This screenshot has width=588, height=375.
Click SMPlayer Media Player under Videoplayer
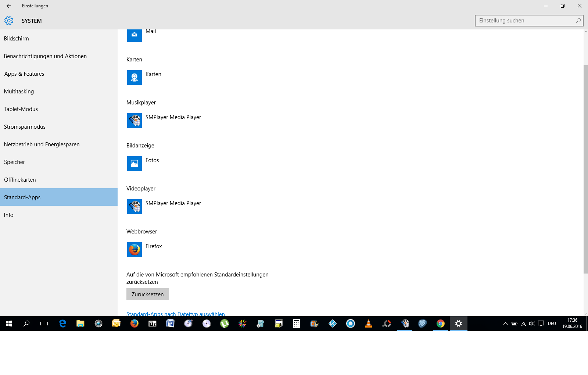[x=173, y=203]
